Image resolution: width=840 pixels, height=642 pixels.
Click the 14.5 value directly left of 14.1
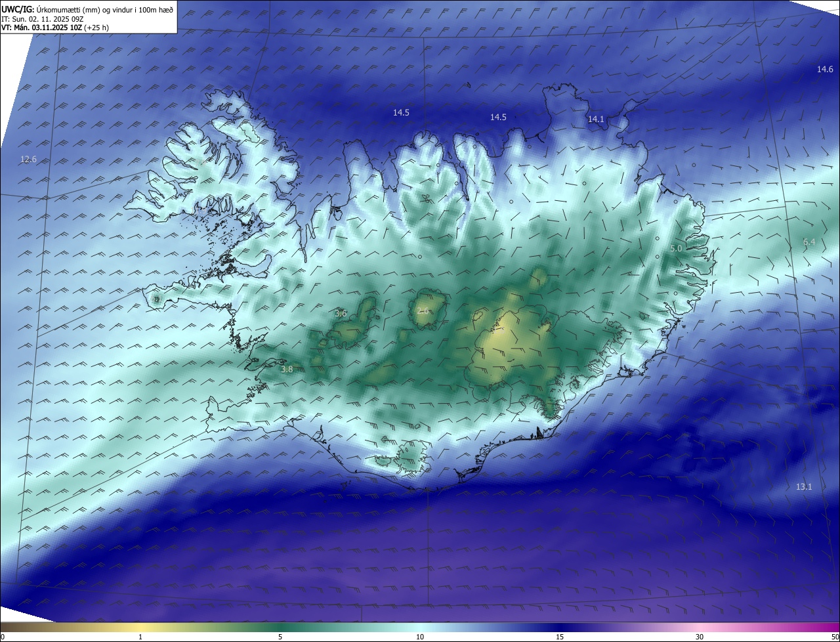[498, 118]
